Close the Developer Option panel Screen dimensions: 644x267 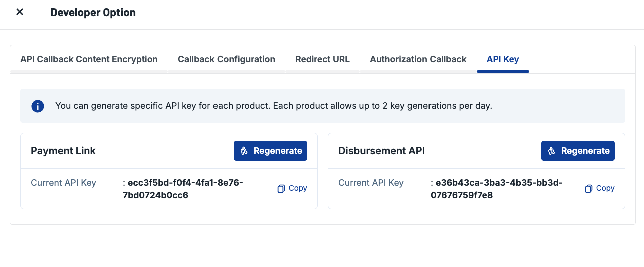point(20,12)
